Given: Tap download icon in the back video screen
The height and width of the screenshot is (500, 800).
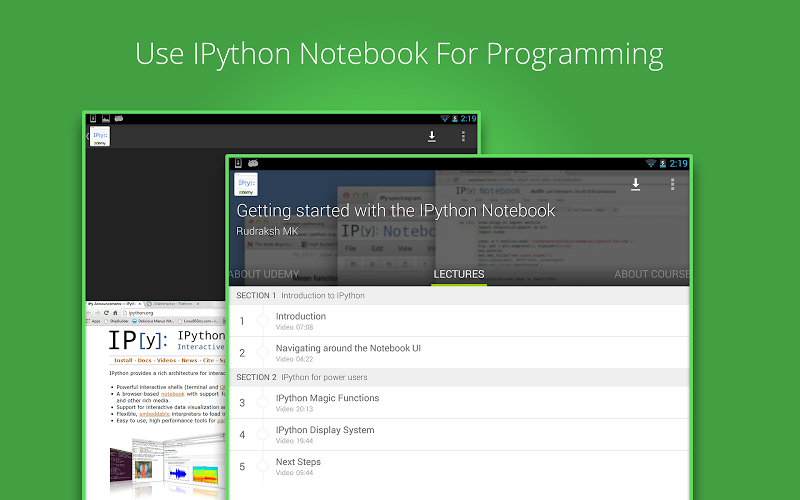Looking at the screenshot, I should [x=432, y=137].
